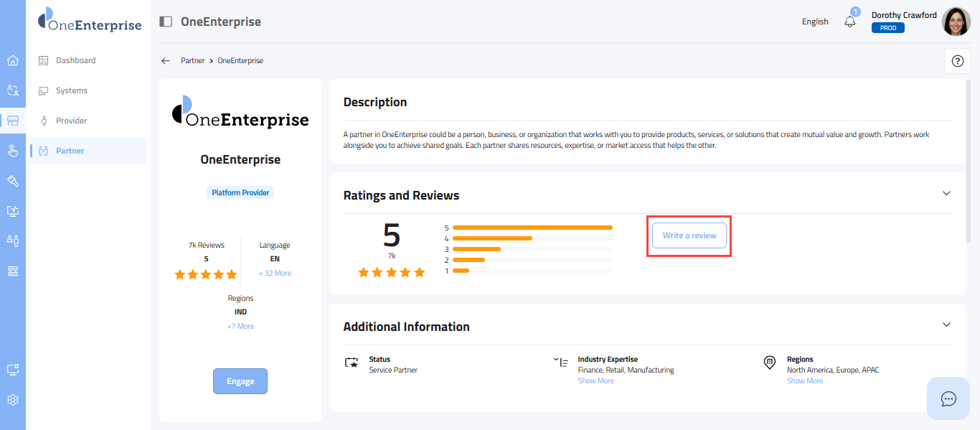
Task: Open the chat bubble widget
Action: click(x=948, y=398)
